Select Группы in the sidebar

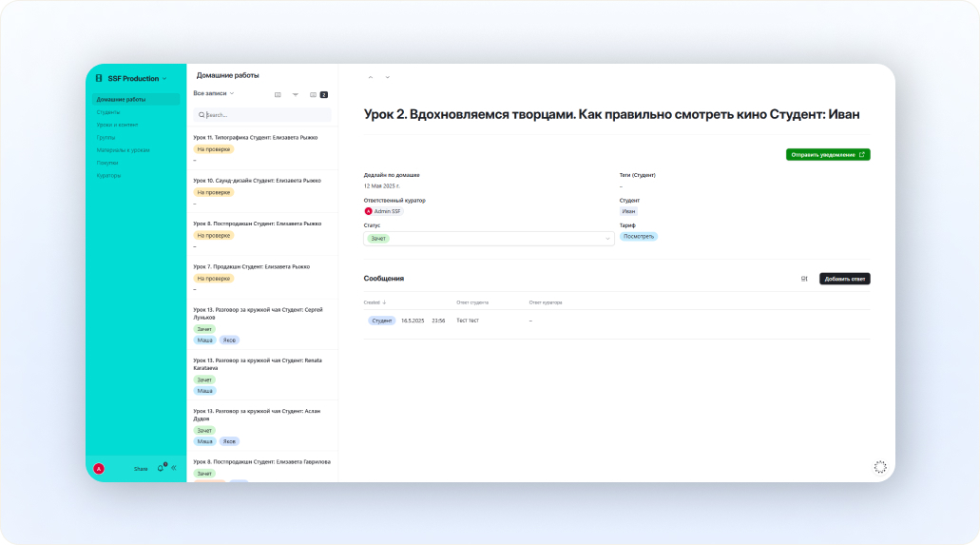click(x=106, y=137)
